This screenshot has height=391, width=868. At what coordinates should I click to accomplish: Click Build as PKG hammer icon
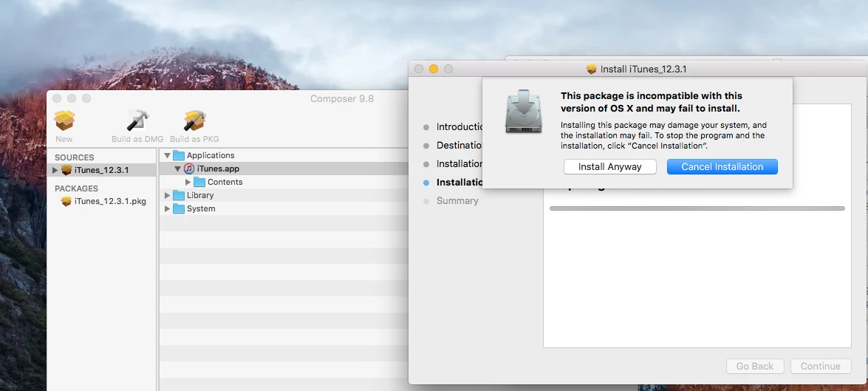(194, 120)
